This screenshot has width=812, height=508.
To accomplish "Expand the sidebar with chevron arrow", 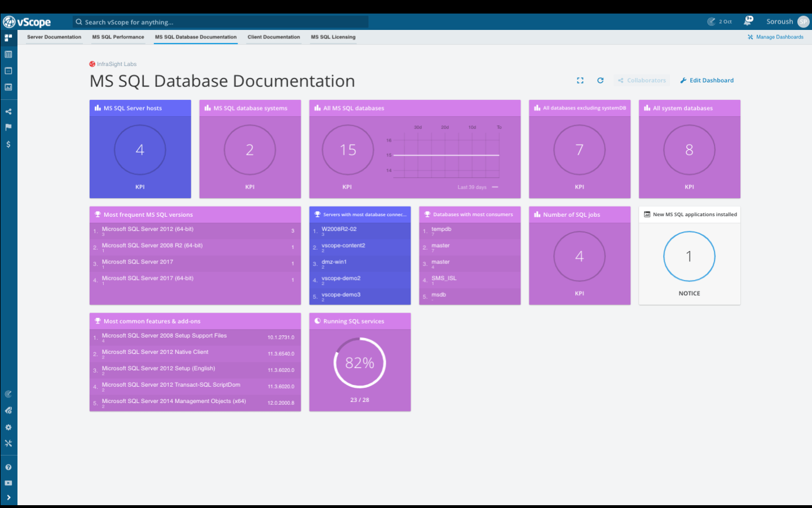I will coord(8,497).
